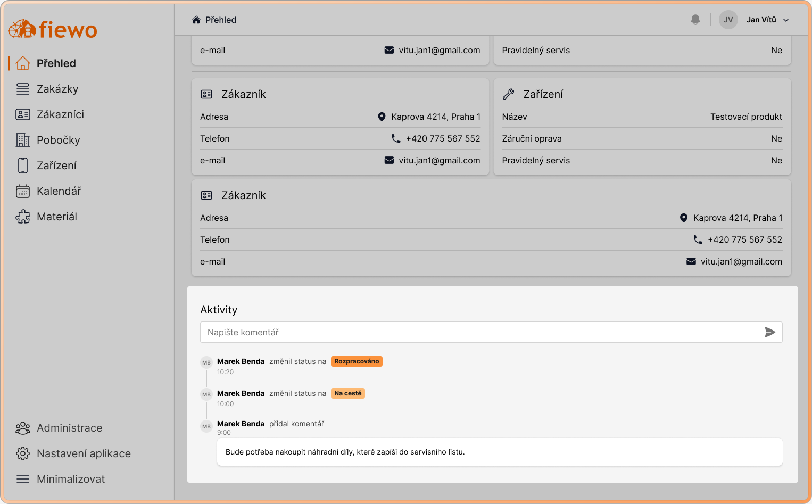Click the Rozpracováno status badge
812x504 pixels.
pos(357,361)
